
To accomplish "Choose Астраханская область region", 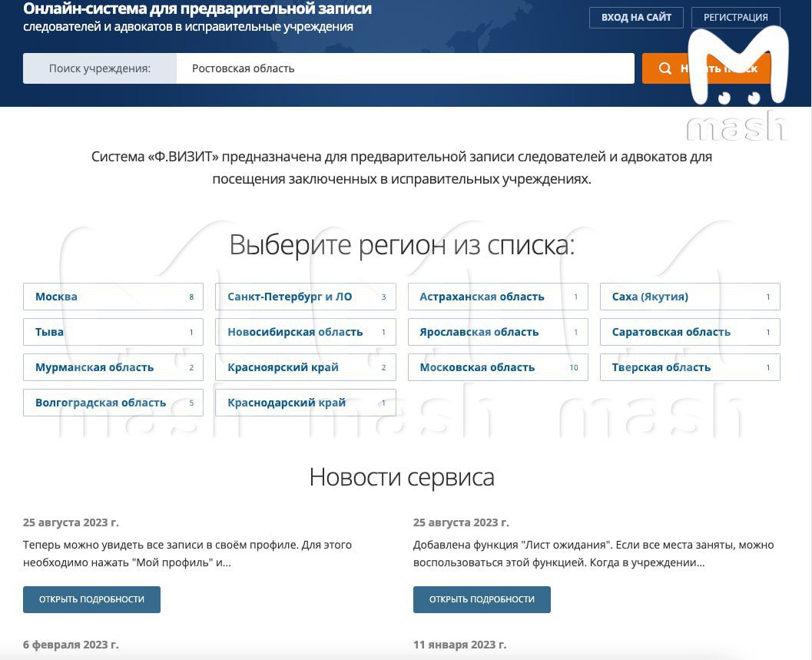I will pyautogui.click(x=497, y=297).
